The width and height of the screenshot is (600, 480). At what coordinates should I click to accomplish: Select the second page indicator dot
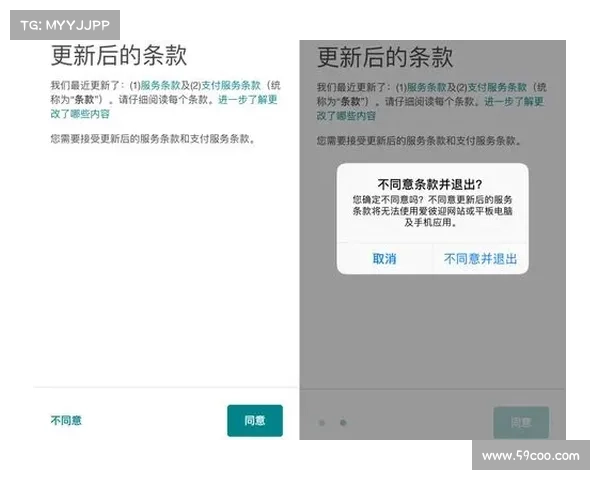(343, 423)
